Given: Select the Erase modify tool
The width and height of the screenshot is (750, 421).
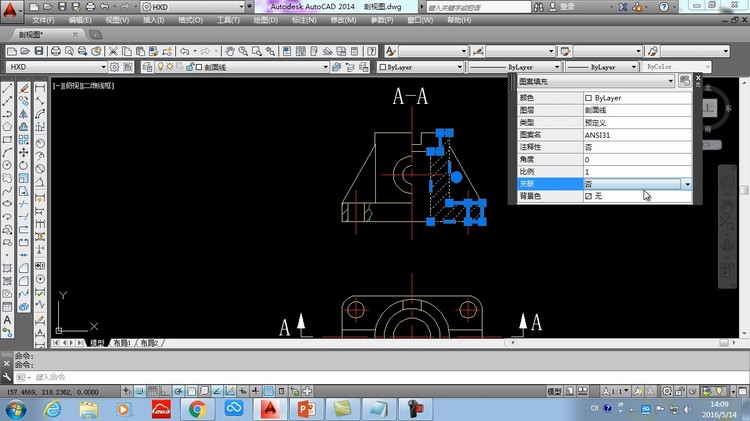Looking at the screenshot, I should pyautogui.click(x=23, y=88).
